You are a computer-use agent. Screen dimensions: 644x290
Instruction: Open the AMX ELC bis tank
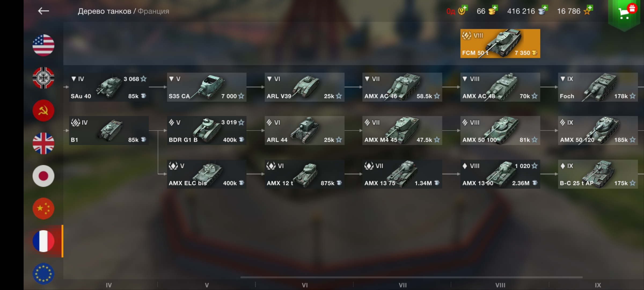pyautogui.click(x=207, y=174)
